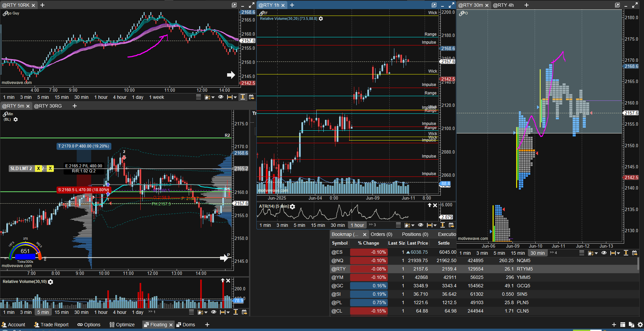Toggle visibility eye in the 1h chart toolbar
Image resolution: width=644 pixels, height=331 pixels.
pyautogui.click(x=421, y=225)
